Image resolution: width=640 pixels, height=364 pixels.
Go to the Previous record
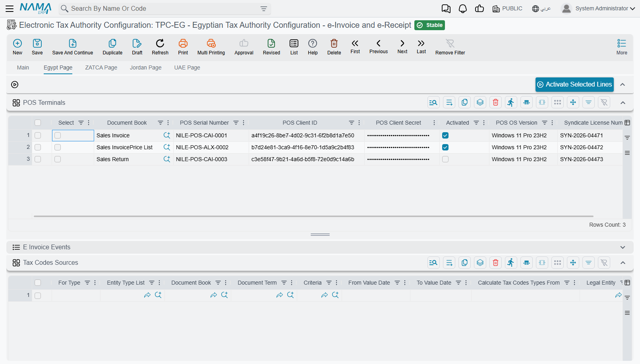click(379, 46)
